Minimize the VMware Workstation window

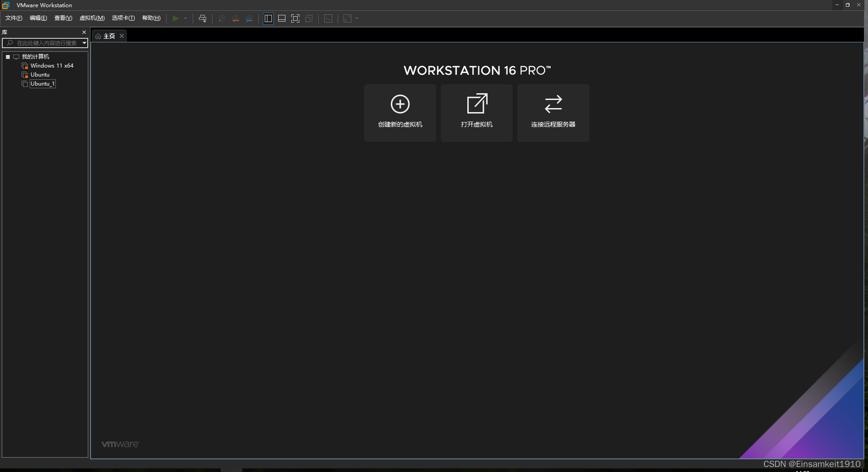tap(837, 5)
